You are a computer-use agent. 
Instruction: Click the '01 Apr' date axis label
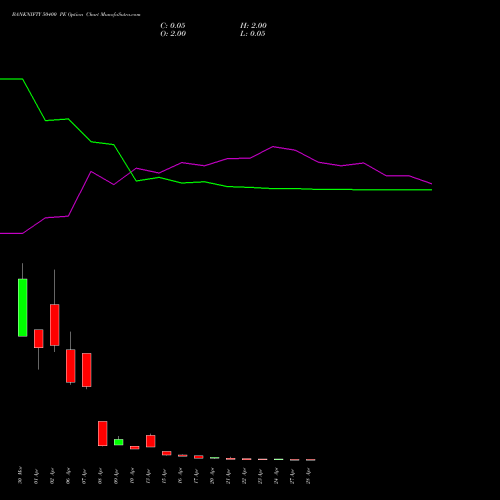(36, 476)
